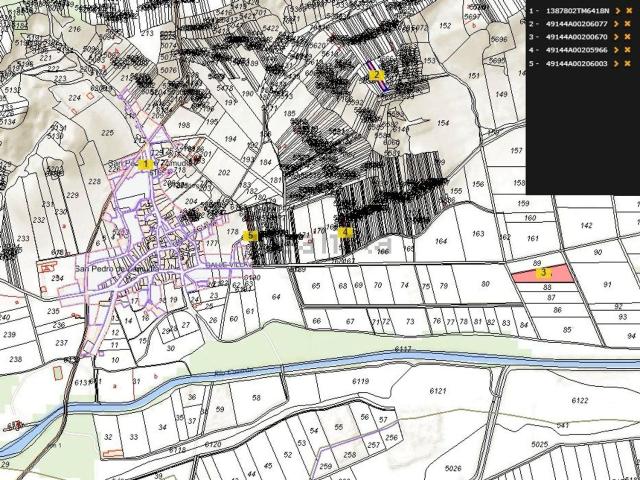Delete list entry 49144A00205966
This screenshot has width=640, height=480.
point(628,50)
